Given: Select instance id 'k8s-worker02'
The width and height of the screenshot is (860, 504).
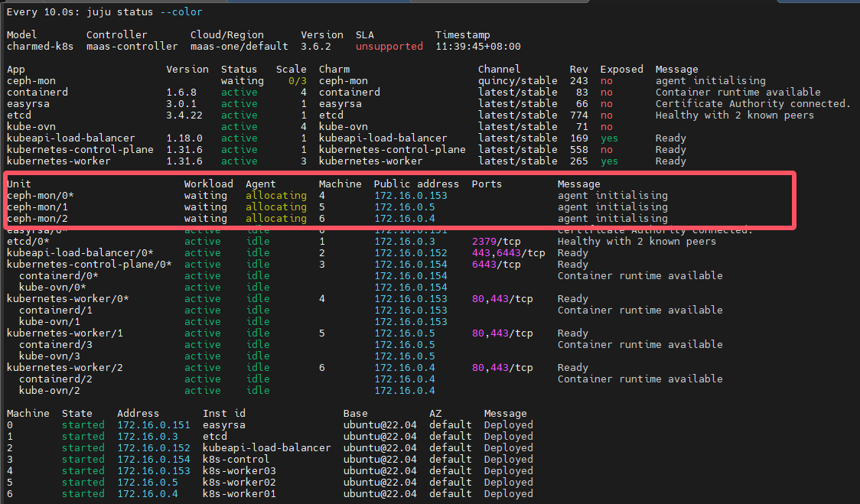Looking at the screenshot, I should pyautogui.click(x=239, y=483).
